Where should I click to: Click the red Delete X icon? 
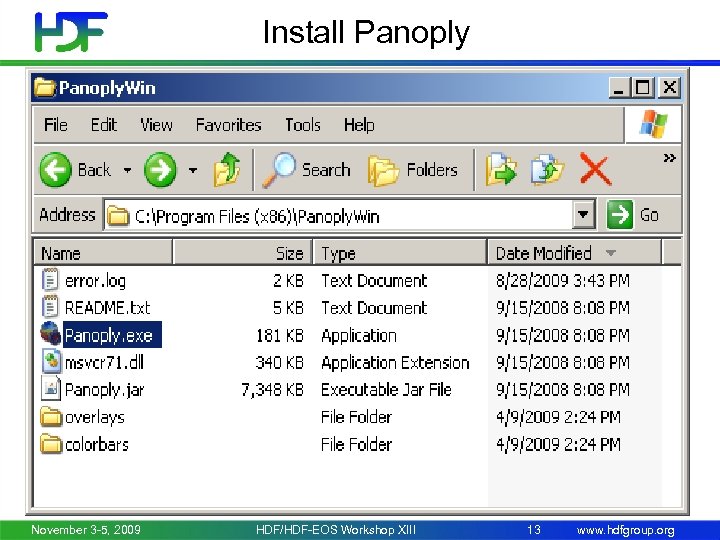[596, 169]
